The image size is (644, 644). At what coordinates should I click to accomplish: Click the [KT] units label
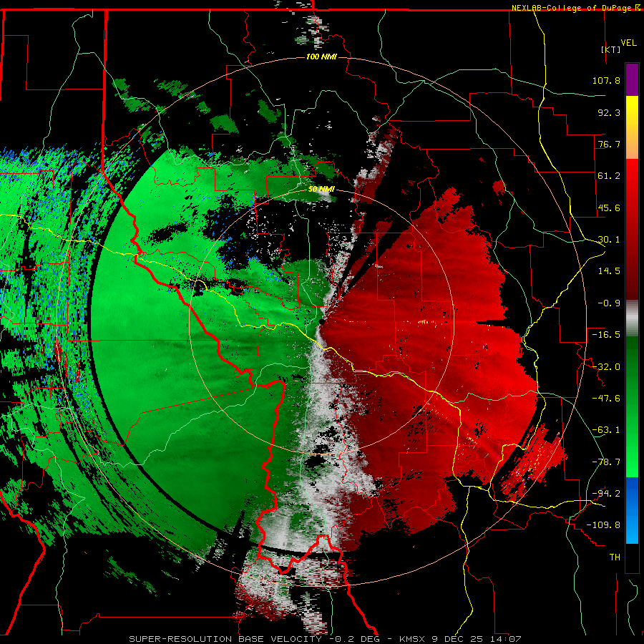[611, 49]
